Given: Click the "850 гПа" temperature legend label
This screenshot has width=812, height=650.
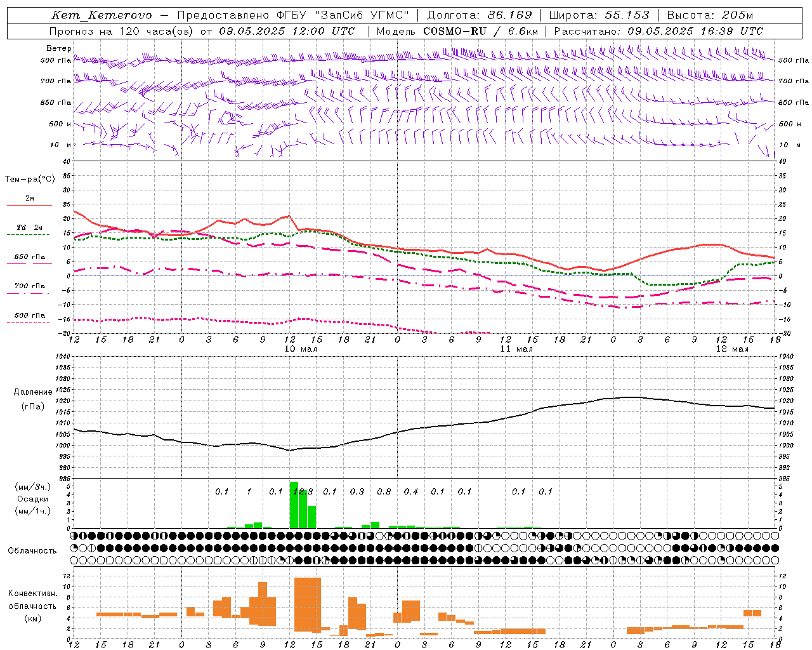Looking at the screenshot, I should click(30, 257).
